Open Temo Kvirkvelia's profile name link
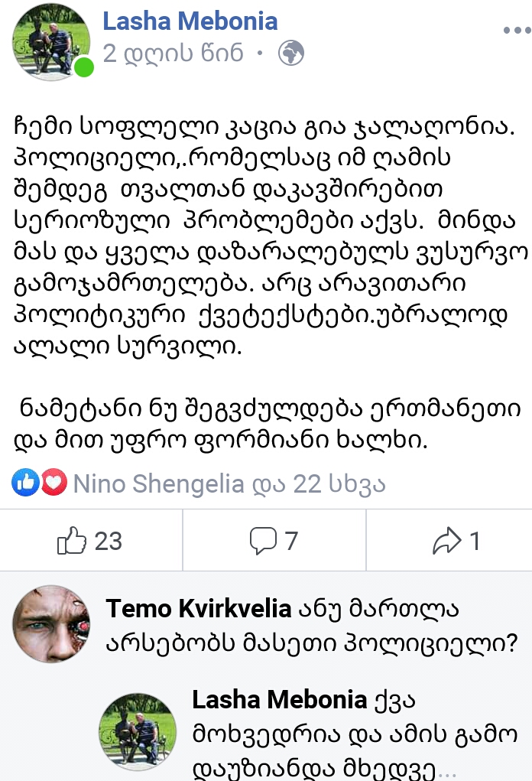This screenshot has height=781, width=532. coord(199,609)
